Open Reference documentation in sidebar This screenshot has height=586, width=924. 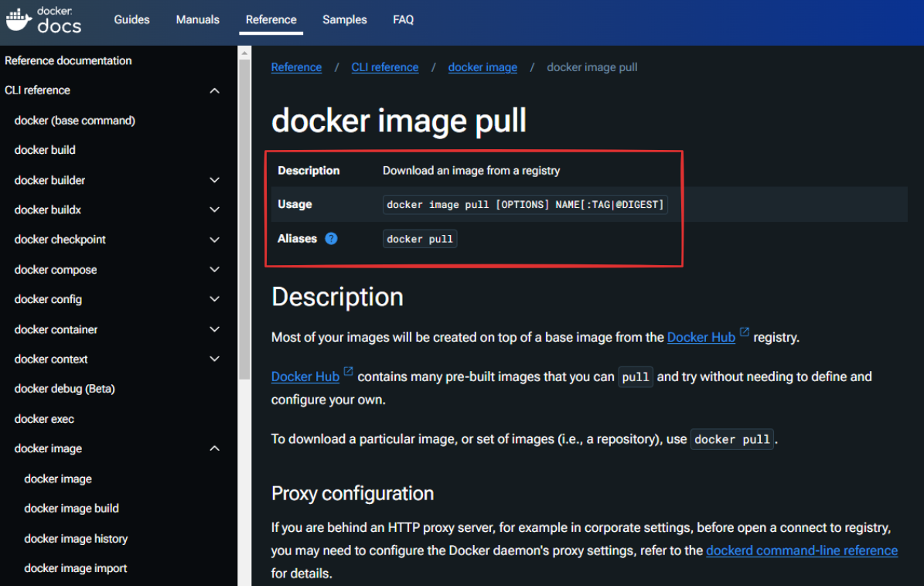(x=68, y=60)
